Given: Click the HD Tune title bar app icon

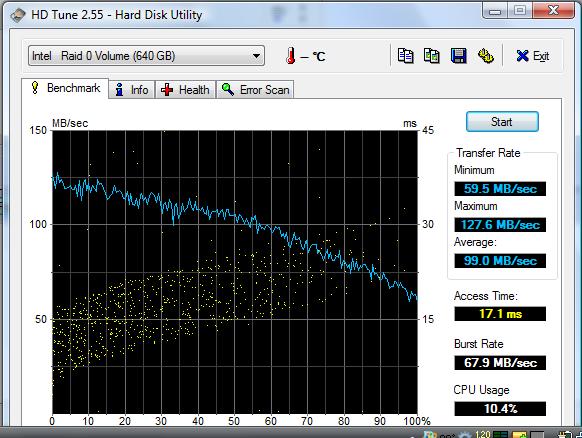Looking at the screenshot, I should [18, 15].
